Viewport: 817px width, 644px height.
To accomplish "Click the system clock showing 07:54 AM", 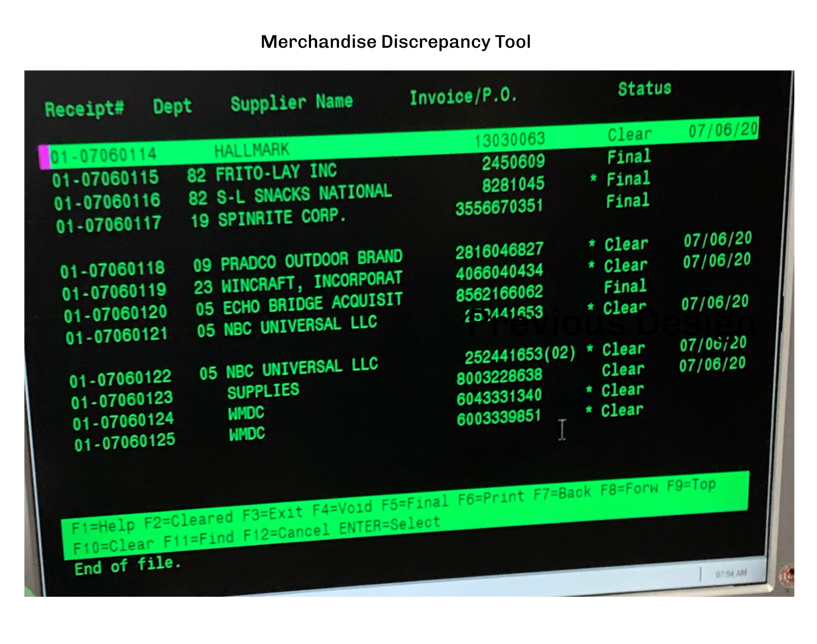I will coord(731,573).
